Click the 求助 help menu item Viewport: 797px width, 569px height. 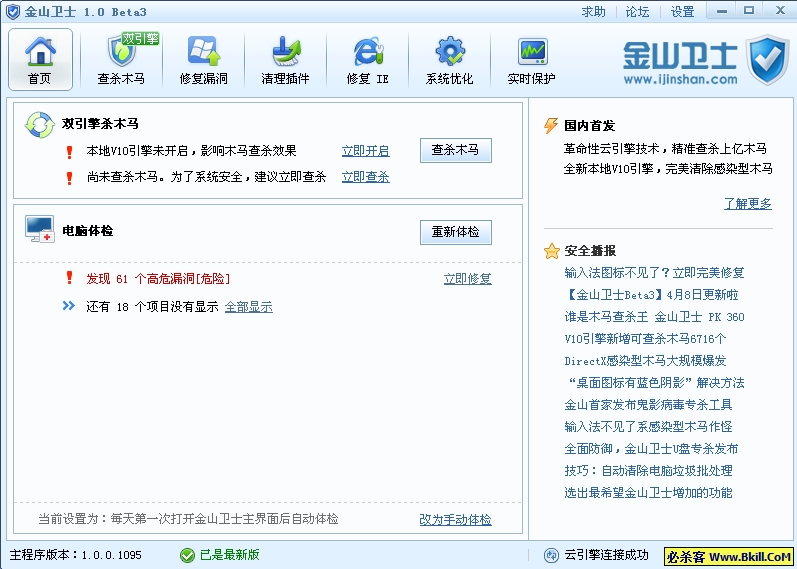pos(593,12)
